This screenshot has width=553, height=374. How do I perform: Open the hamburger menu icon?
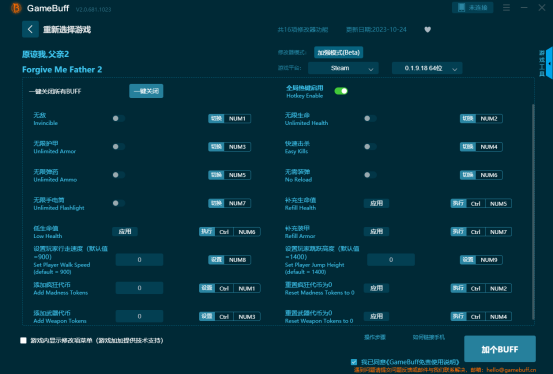[506, 7]
